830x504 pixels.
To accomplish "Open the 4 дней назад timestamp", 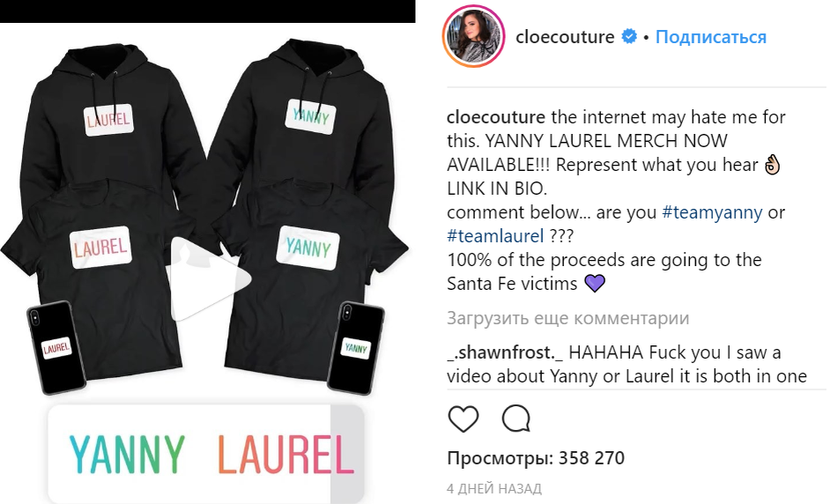I will tap(494, 488).
